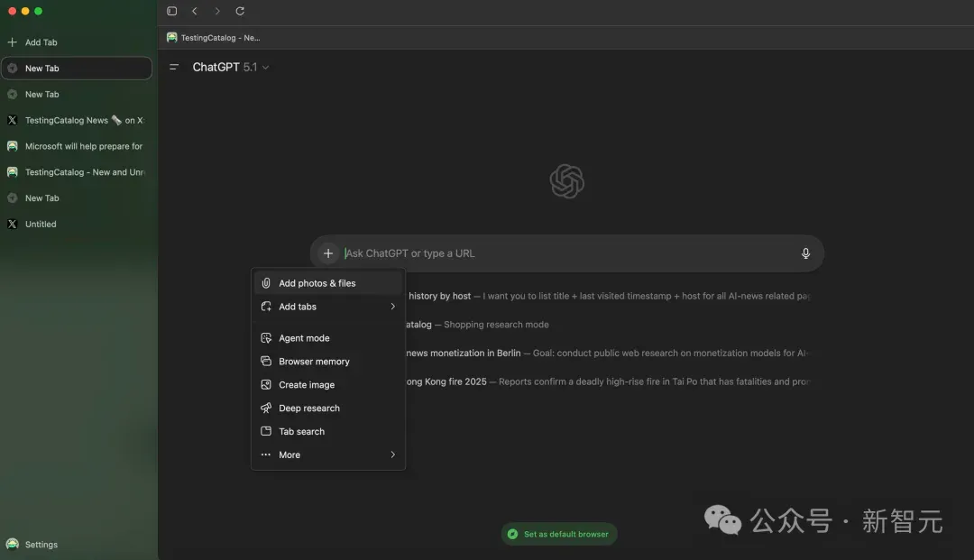974x560 pixels.
Task: Select Add photos & files menu item
Action: [x=328, y=283]
